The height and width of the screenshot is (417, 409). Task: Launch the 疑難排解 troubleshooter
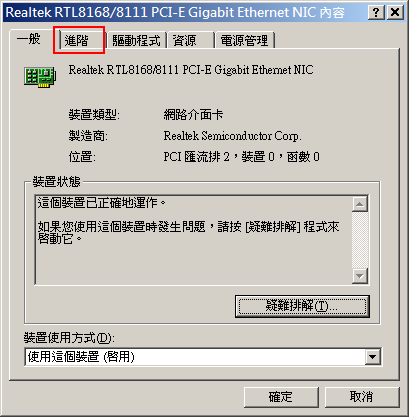tap(302, 306)
